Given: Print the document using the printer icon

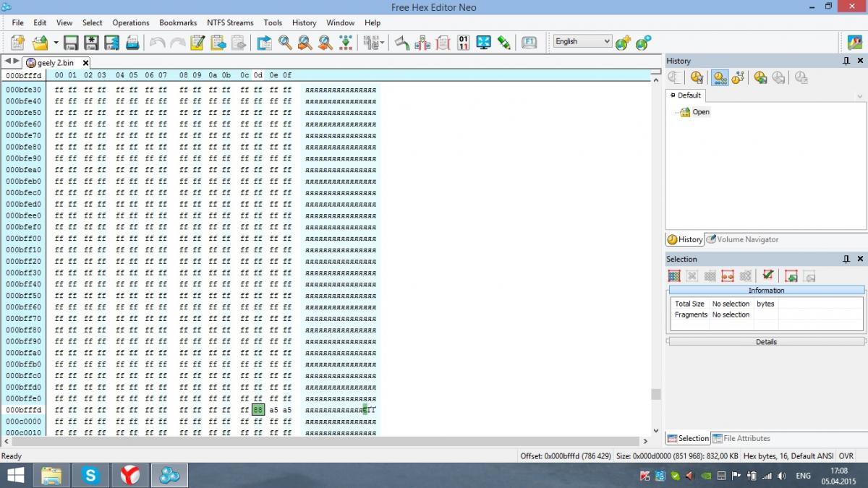Looking at the screenshot, I should [x=132, y=43].
